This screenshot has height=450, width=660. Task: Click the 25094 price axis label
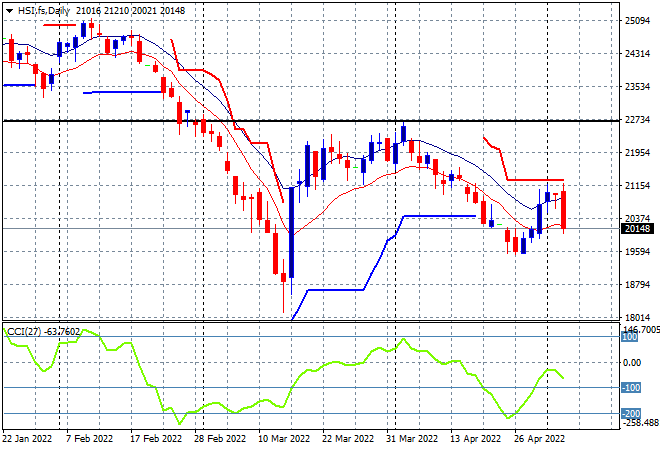637,21
